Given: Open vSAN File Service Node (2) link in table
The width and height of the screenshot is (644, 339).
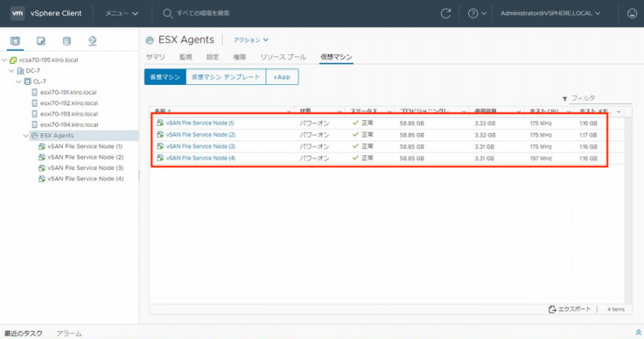Looking at the screenshot, I should 201,135.
